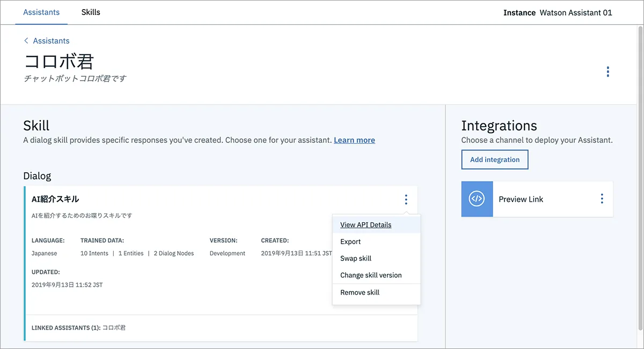
Task: Go back via Assistants breadcrumb link
Action: (x=51, y=41)
